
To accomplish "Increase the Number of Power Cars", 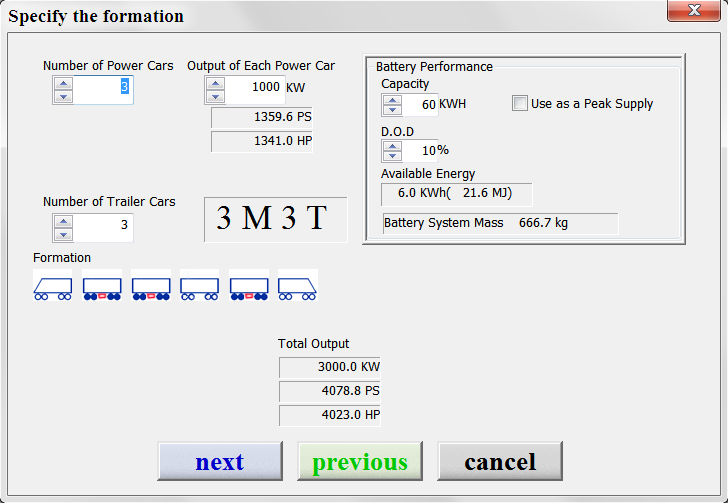I will (x=63, y=84).
